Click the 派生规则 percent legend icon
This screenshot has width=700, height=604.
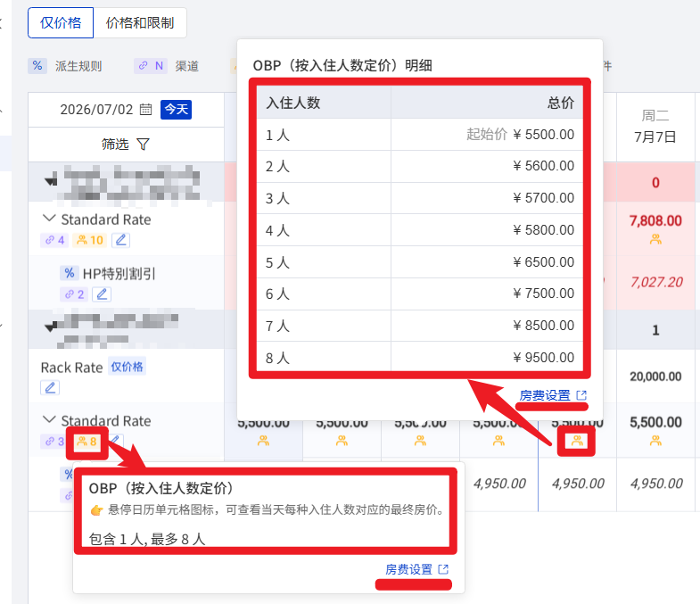(37, 66)
